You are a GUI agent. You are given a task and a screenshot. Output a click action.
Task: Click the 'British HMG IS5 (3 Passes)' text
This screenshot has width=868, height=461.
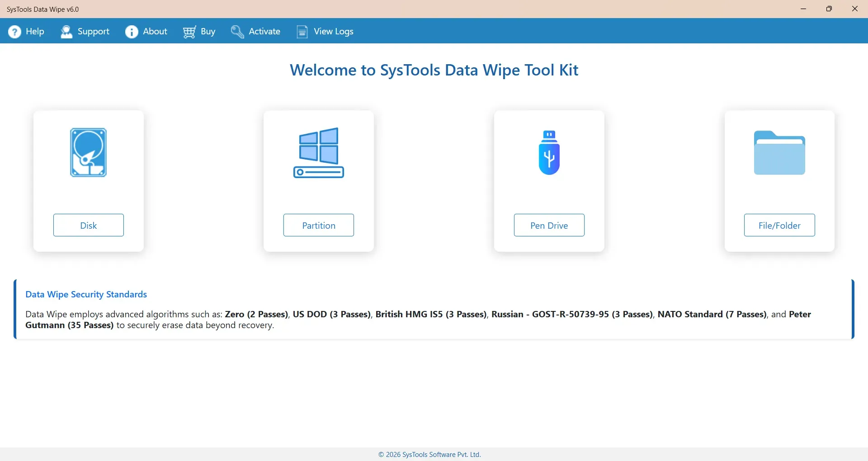pyautogui.click(x=431, y=315)
